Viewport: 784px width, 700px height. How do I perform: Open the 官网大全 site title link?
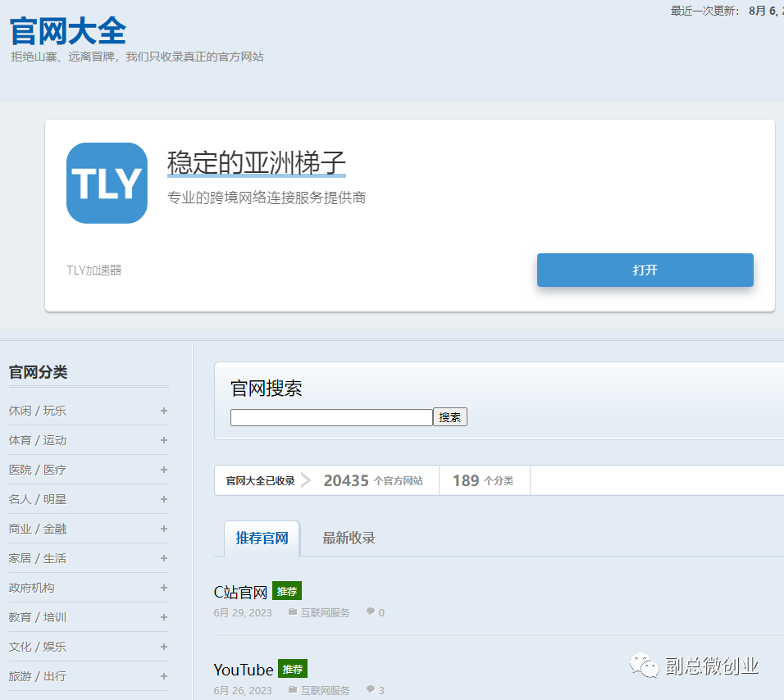68,31
